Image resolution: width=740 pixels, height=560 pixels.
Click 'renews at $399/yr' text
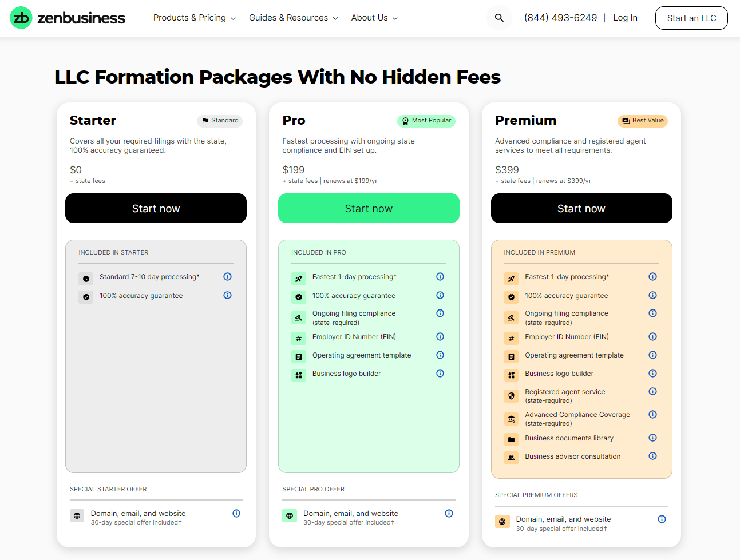click(x=564, y=181)
